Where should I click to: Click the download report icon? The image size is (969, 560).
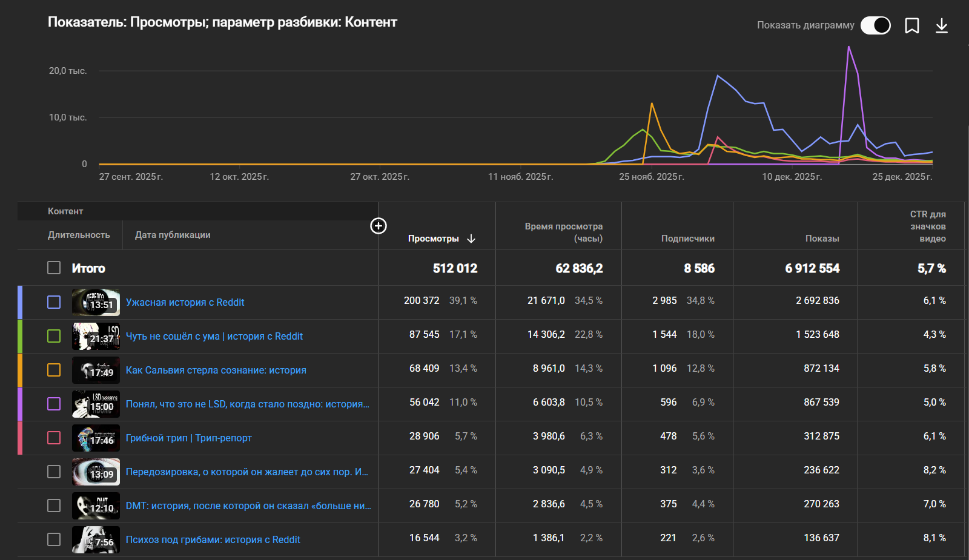941,25
